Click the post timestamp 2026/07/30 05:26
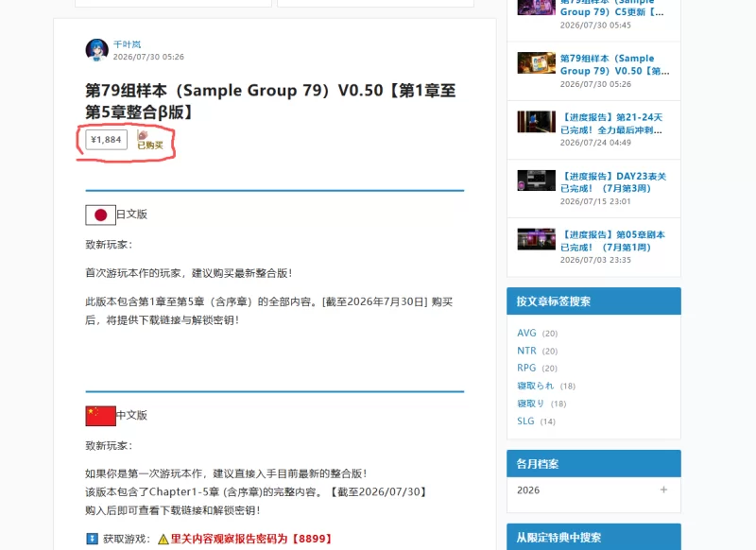Image resolution: width=756 pixels, height=550 pixels. [148, 57]
